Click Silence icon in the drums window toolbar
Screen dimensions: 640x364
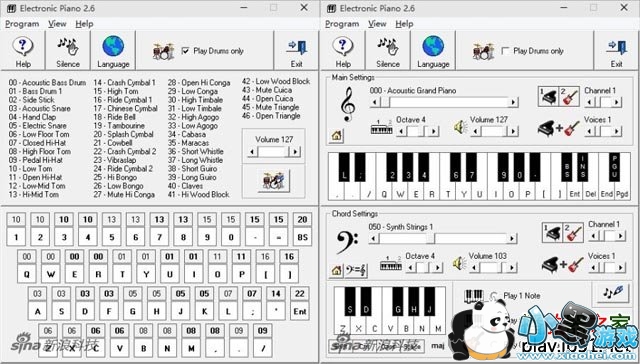[67, 47]
